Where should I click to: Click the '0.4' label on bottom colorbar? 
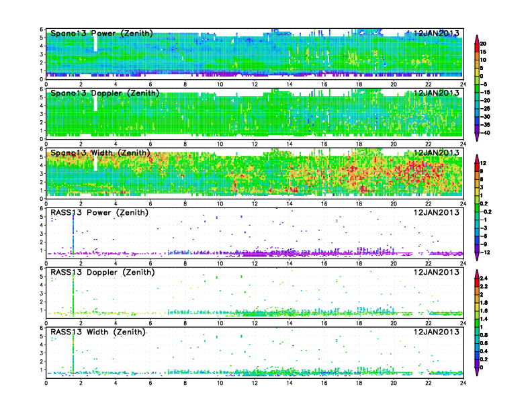coord(484,351)
